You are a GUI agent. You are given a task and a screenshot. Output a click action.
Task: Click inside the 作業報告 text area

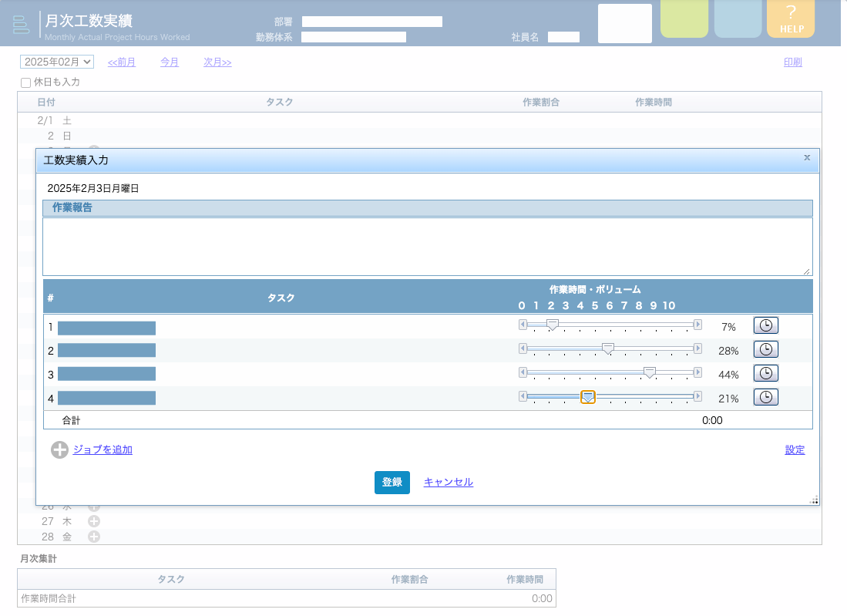point(427,246)
